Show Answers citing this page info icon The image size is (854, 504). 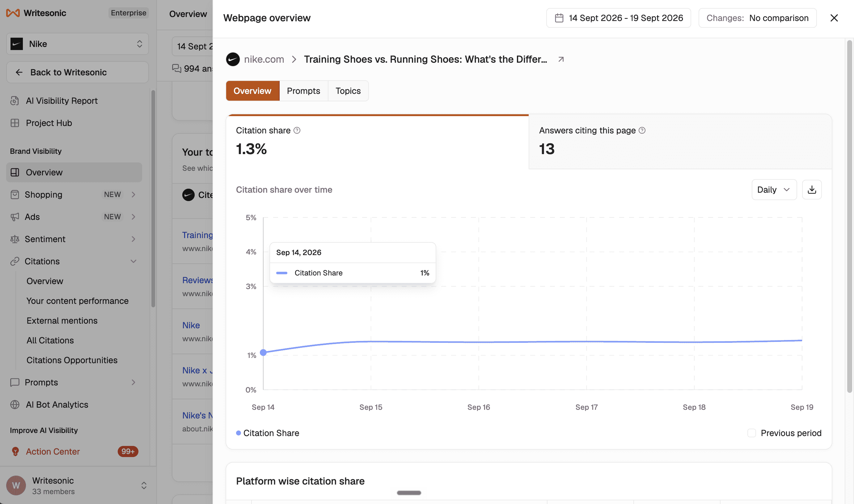(642, 130)
